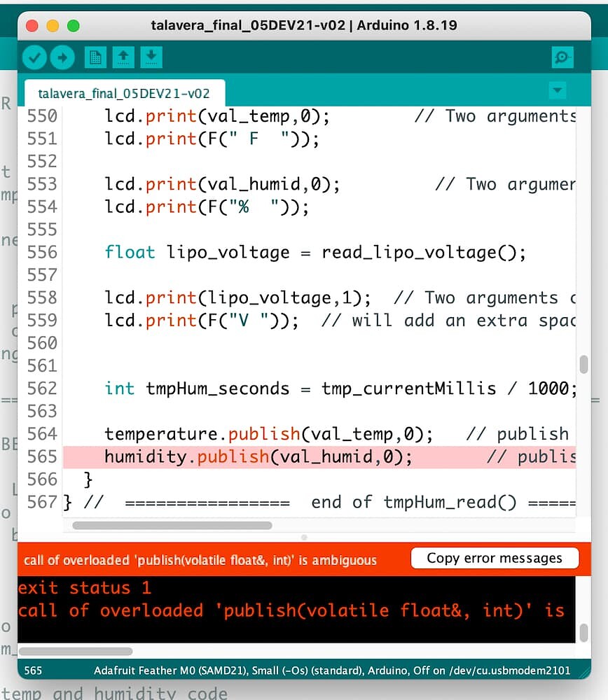608x700 pixels.
Task: Click the editor-console divider handle
Action: point(304,538)
